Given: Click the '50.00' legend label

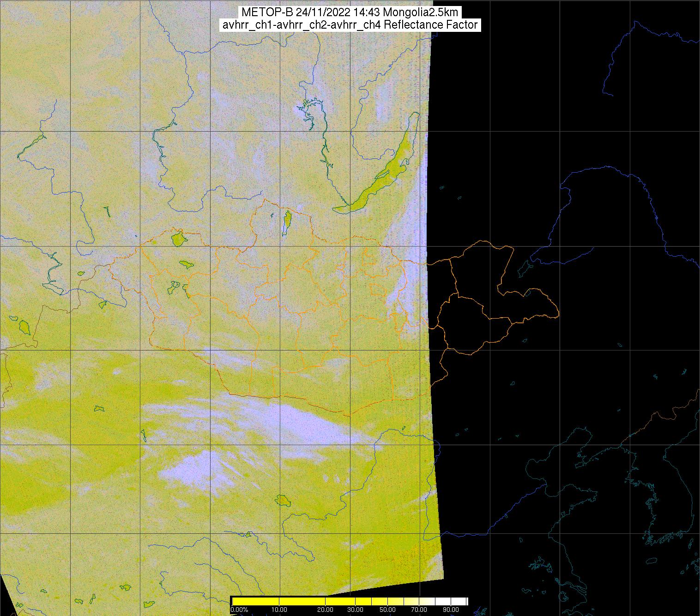Looking at the screenshot, I should [x=388, y=610].
